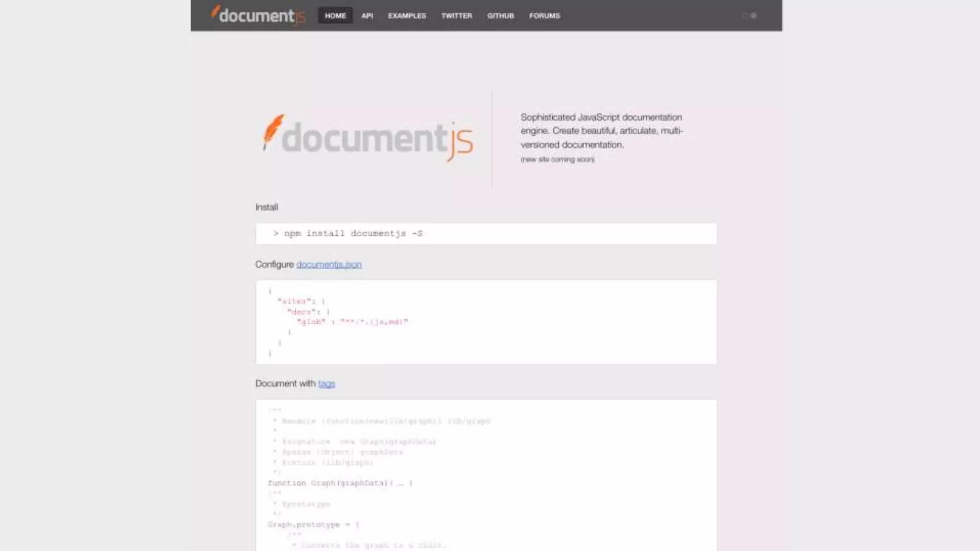Image resolution: width=980 pixels, height=551 pixels.
Task: Open the EXAMPLES nav item
Action: coord(407,16)
